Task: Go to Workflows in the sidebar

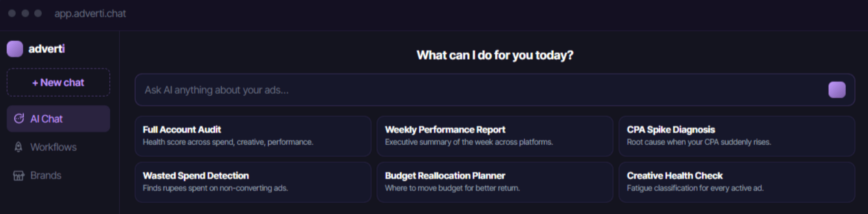Action: coord(58,147)
